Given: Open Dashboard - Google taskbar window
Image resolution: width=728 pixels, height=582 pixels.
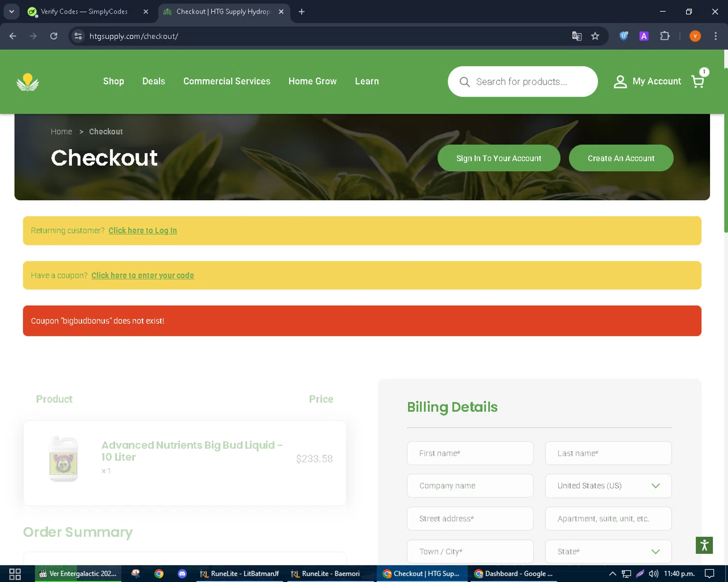Looking at the screenshot, I should click(513, 574).
